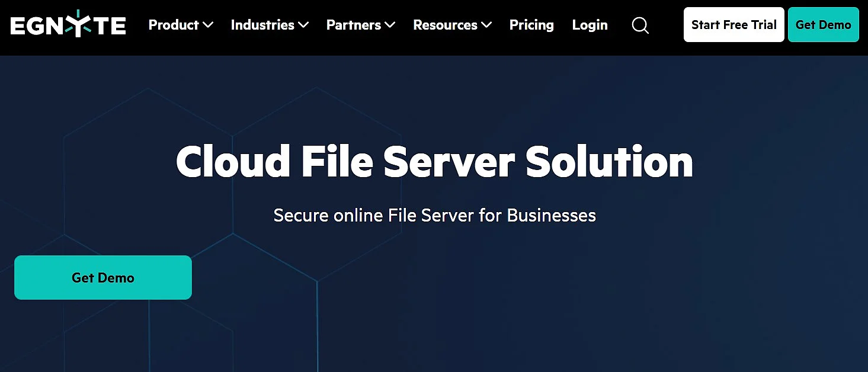Open the Resources menu

pyautogui.click(x=453, y=25)
